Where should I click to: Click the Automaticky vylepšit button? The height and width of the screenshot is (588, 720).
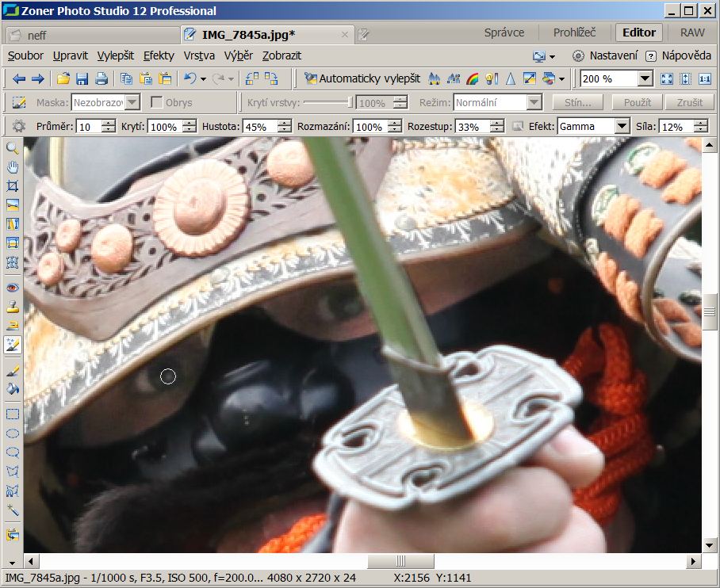tap(362, 78)
